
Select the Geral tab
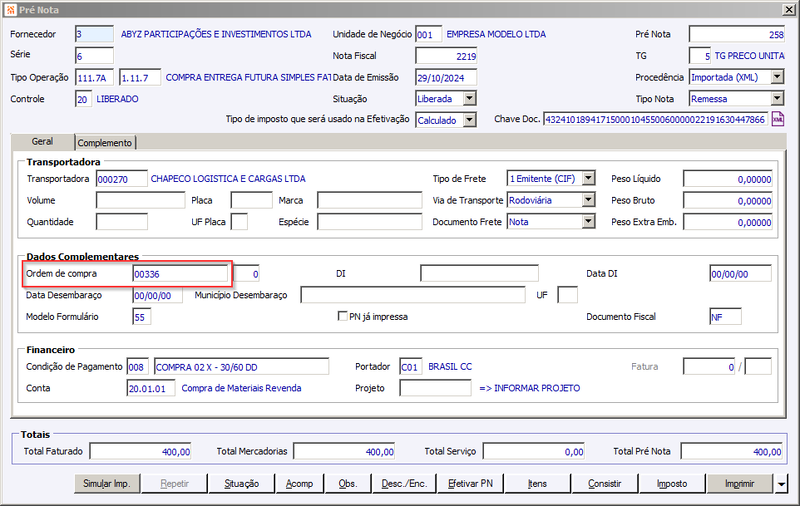42,141
